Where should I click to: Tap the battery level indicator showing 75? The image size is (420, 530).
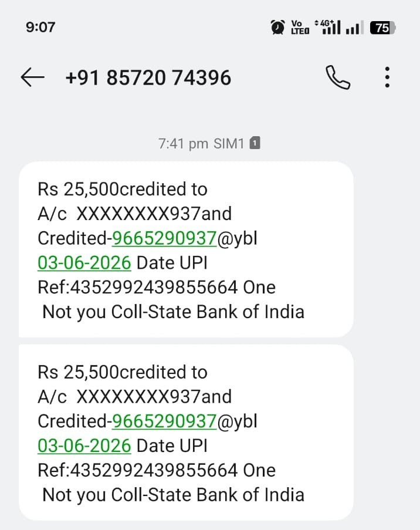382,28
